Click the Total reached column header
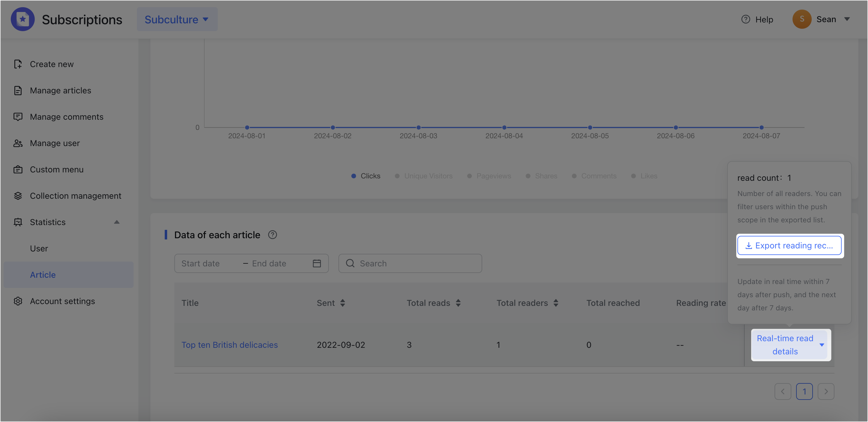 613,303
